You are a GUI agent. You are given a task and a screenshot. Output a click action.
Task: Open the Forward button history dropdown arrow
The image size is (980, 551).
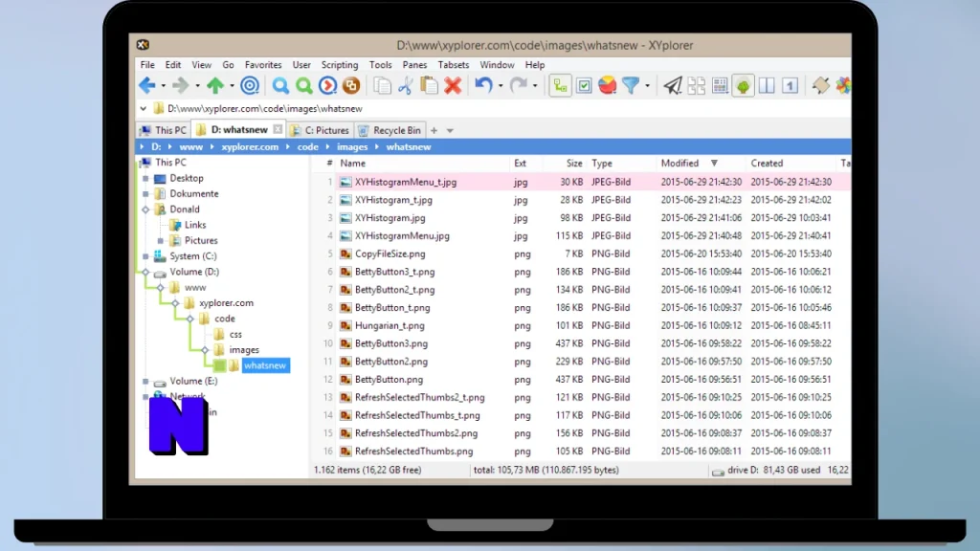pos(197,85)
